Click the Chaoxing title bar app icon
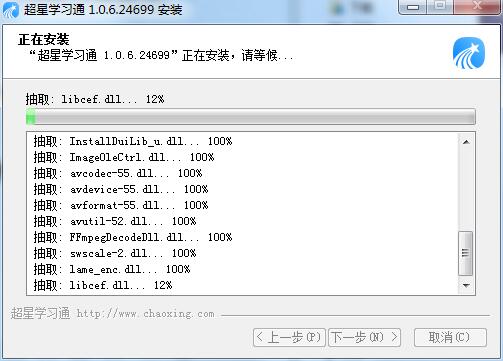 (x=10, y=9)
